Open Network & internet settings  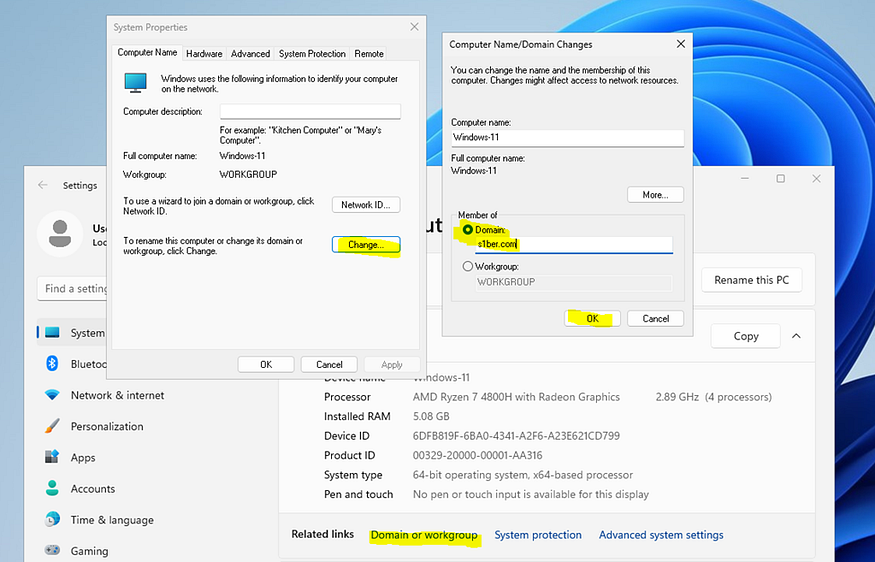[117, 395]
